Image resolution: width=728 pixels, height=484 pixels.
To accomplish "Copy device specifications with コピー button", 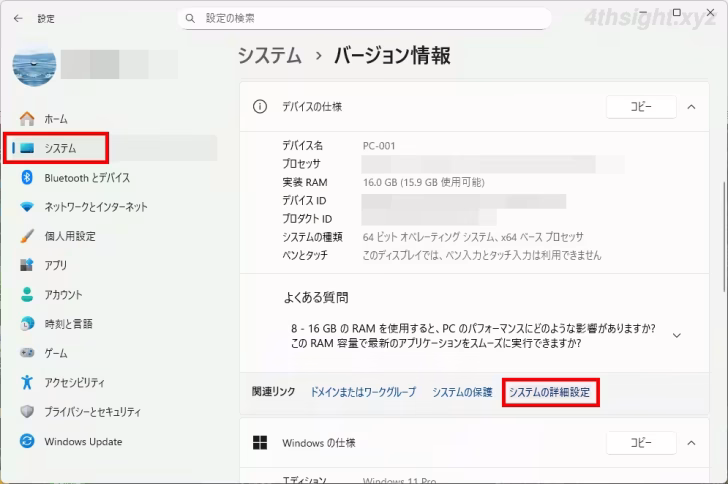I will [x=641, y=107].
